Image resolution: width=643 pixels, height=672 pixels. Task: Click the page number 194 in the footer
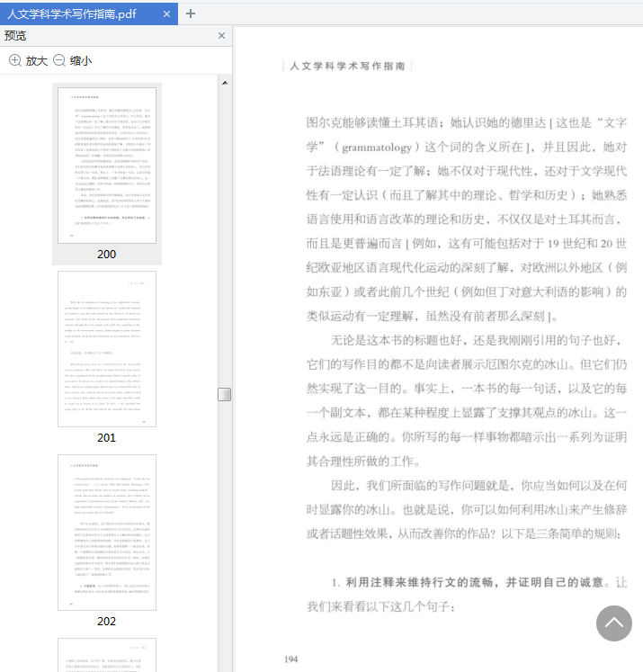[x=290, y=659]
